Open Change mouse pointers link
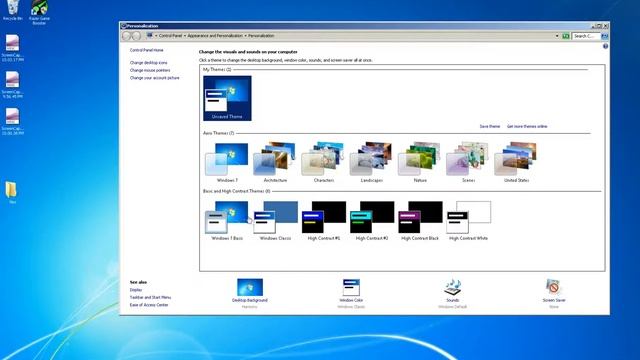 coord(150,70)
